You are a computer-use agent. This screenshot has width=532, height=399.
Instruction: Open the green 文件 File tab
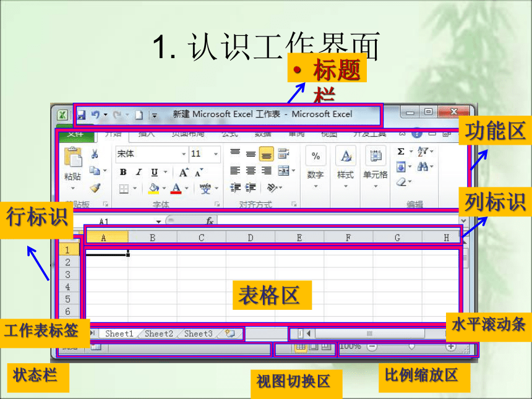(x=76, y=135)
